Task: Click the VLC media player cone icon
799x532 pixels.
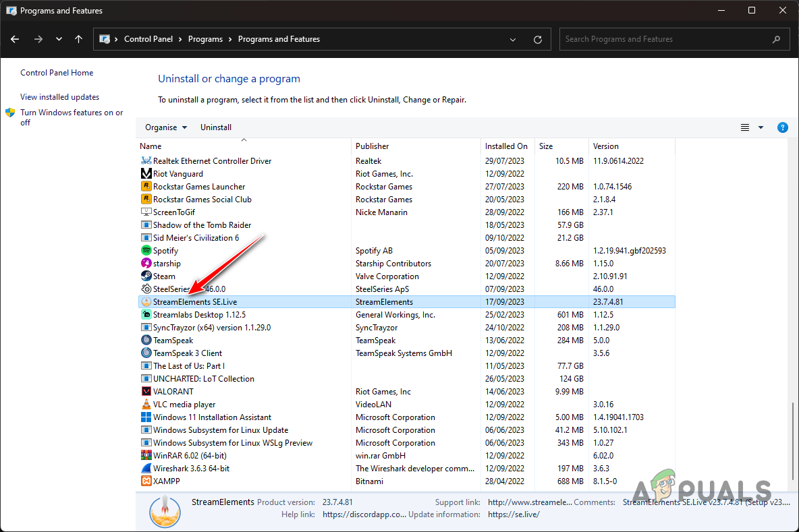Action: [x=146, y=404]
